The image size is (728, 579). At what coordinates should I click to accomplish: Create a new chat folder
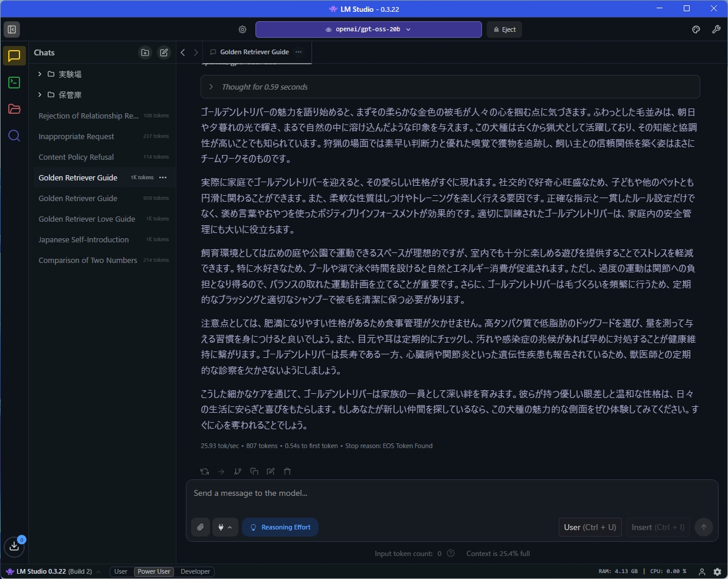(145, 52)
